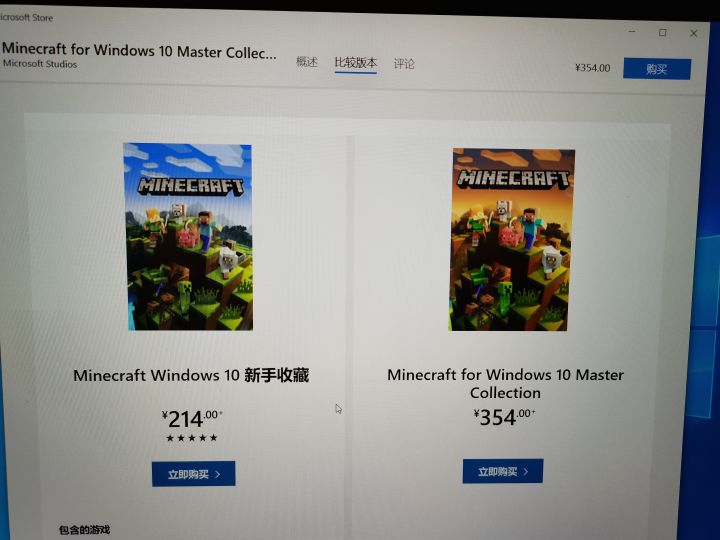Minimize the Microsoft Store window
Image resolution: width=720 pixels, height=540 pixels.
click(632, 32)
